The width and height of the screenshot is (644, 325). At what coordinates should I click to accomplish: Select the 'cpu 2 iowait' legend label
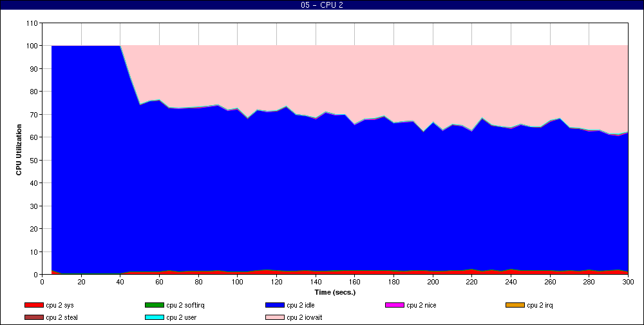[x=305, y=318]
